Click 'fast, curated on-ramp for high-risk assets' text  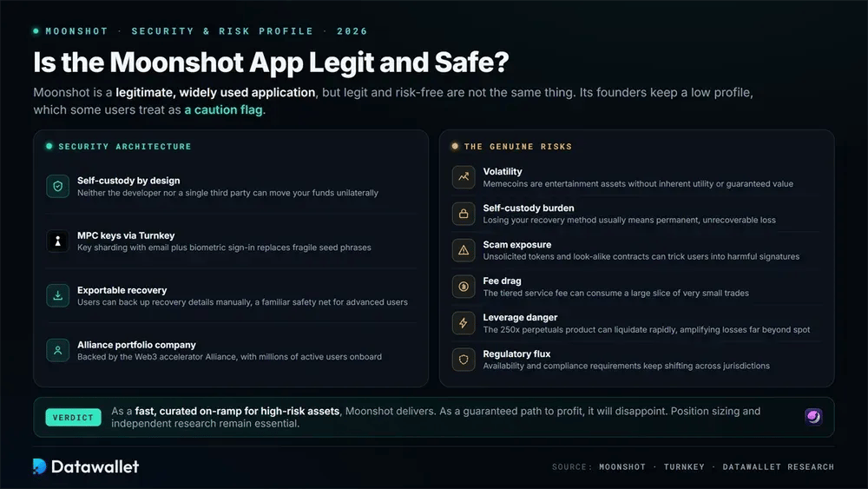tap(237, 411)
